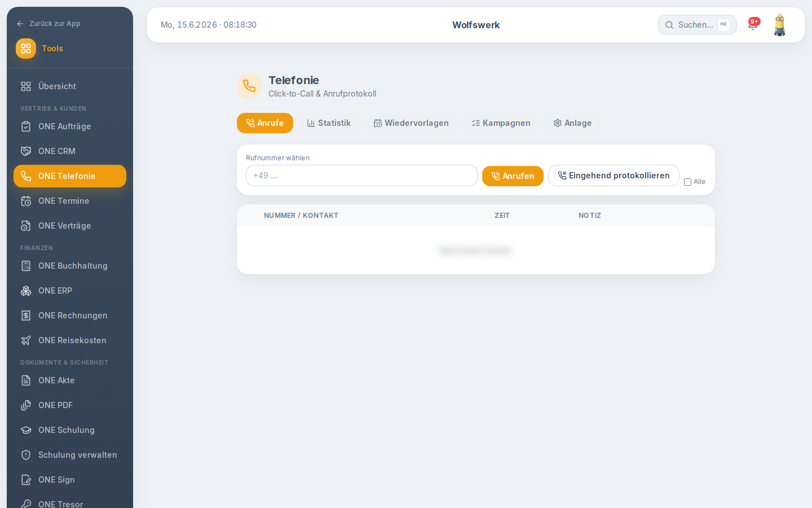Click the ⌘K shortcut badge
Viewport: 812px width, 508px height.
click(x=723, y=24)
